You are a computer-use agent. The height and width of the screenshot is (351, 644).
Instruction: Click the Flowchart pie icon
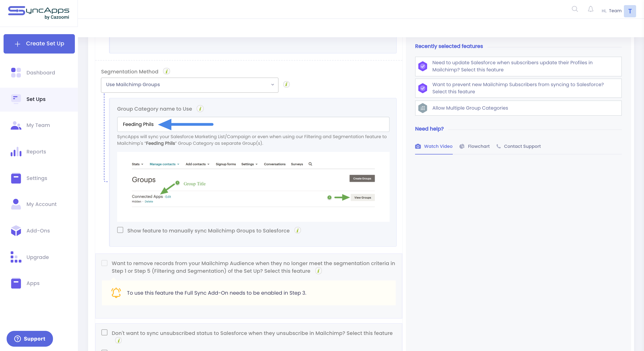[x=462, y=146]
